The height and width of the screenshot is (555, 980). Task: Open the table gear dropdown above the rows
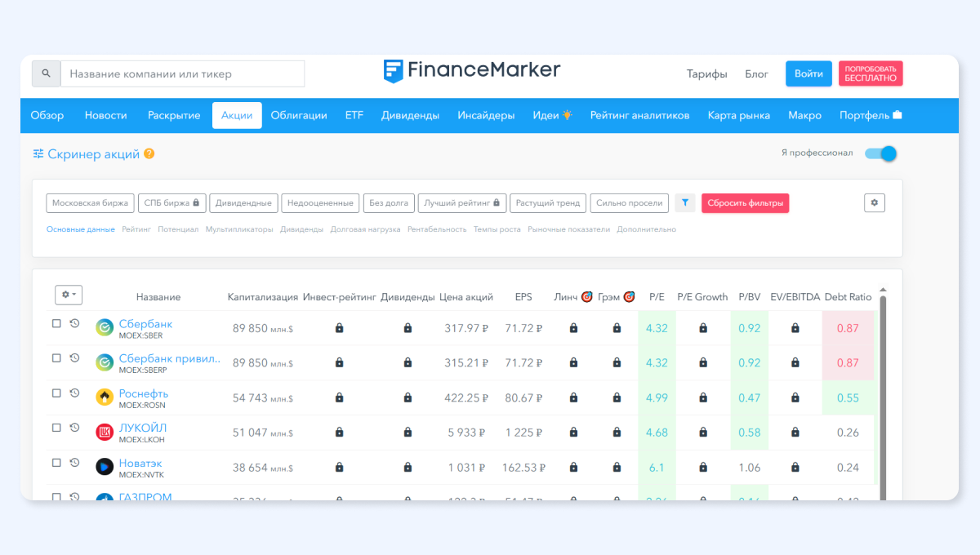click(x=69, y=295)
